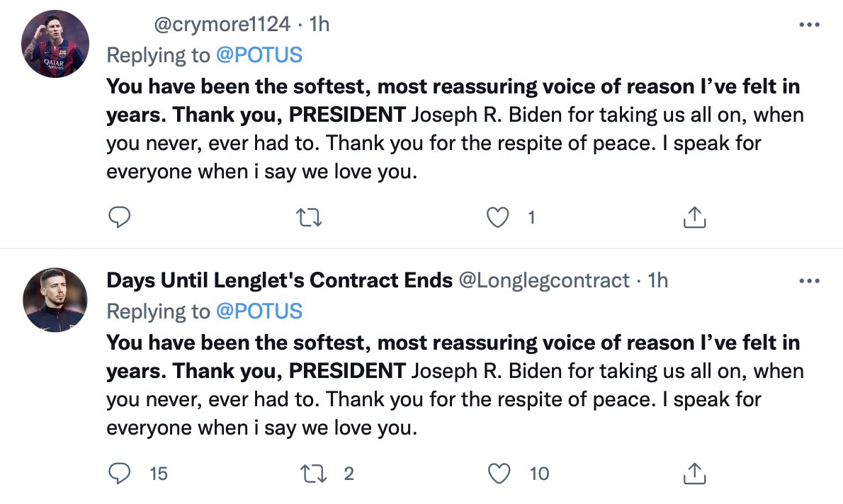Open Longlegcontract's profile picture
This screenshot has height=504, width=843.
[56, 300]
